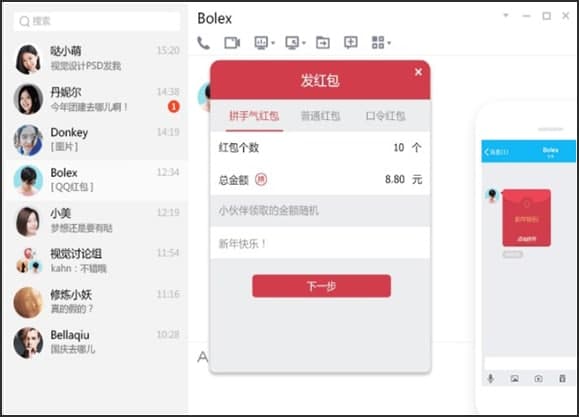Click the camera icon in phone preview
579x417 pixels.
pyautogui.click(x=539, y=379)
